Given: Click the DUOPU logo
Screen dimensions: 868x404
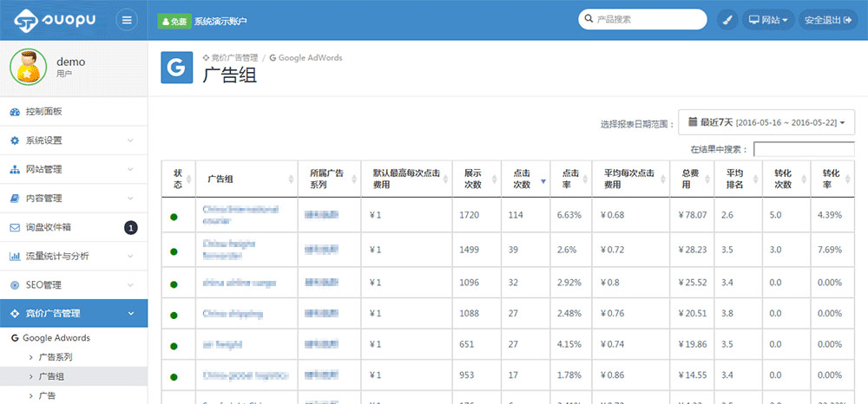Looking at the screenshot, I should (x=54, y=20).
